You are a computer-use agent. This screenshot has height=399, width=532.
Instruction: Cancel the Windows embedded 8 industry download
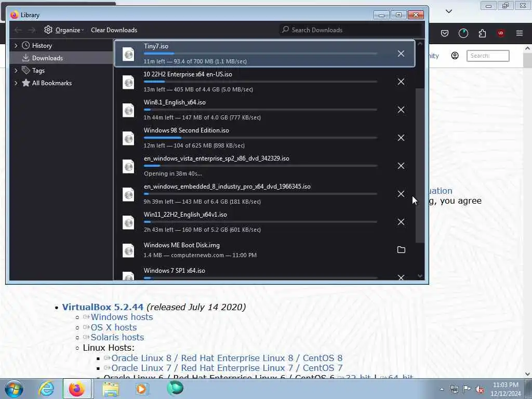coord(401,194)
